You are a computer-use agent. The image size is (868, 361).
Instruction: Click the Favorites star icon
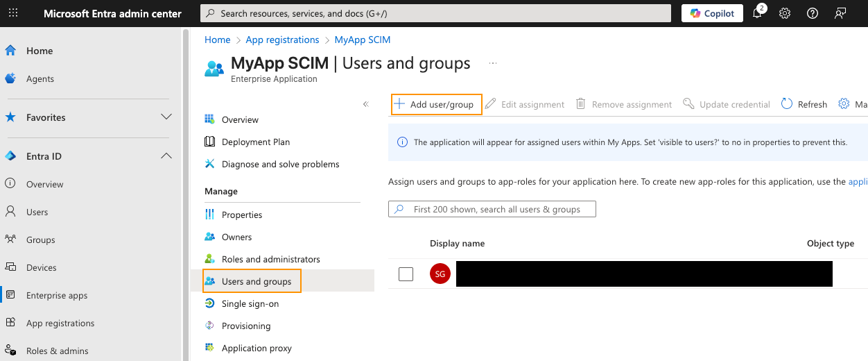[x=10, y=117]
